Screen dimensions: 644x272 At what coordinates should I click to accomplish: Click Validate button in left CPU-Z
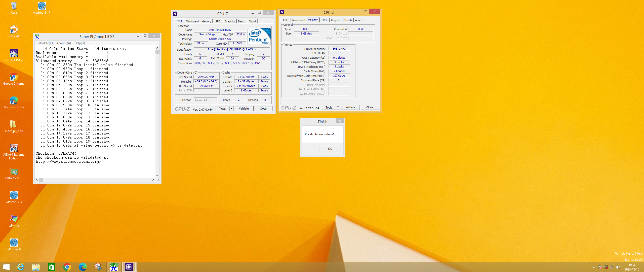[x=244, y=109]
